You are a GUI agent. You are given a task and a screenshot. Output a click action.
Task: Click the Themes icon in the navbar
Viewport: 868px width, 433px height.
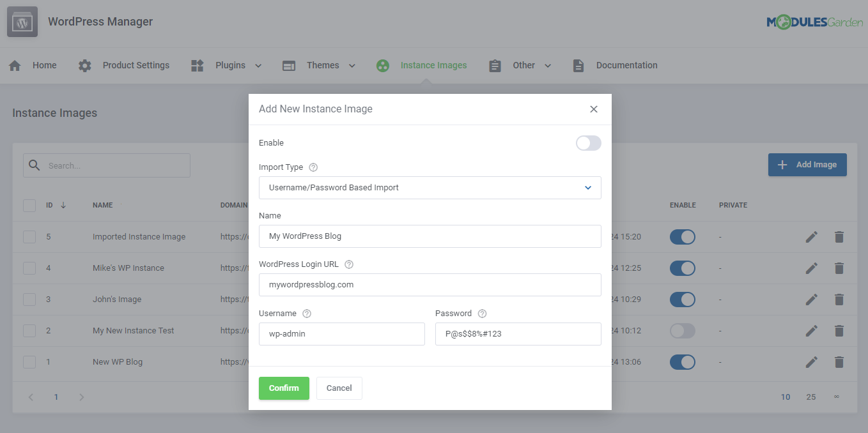(x=288, y=65)
